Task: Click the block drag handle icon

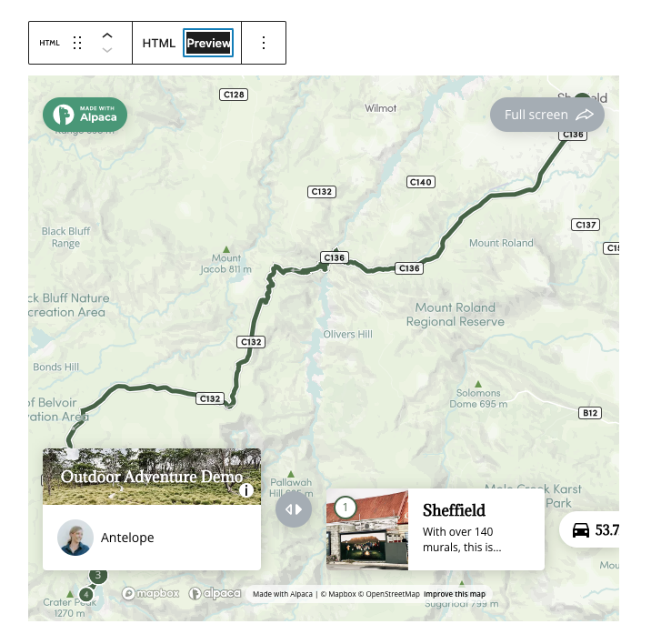Action: (x=77, y=43)
